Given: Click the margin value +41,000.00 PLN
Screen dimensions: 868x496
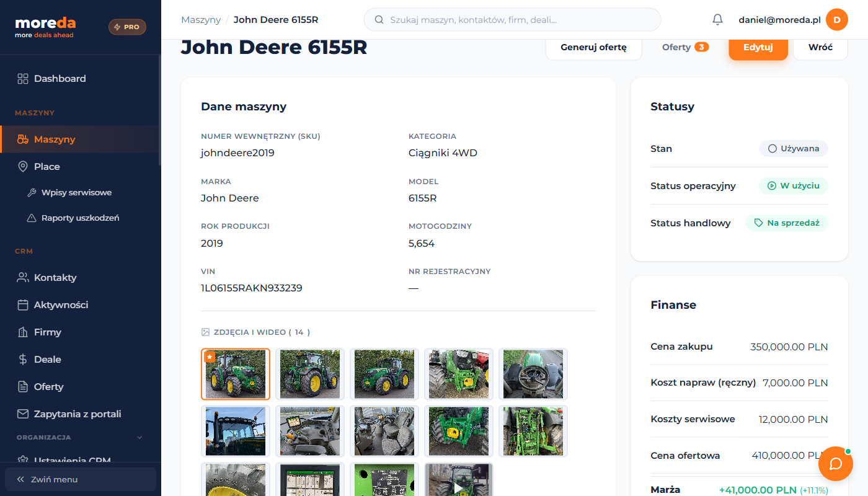Looking at the screenshot, I should (x=758, y=490).
